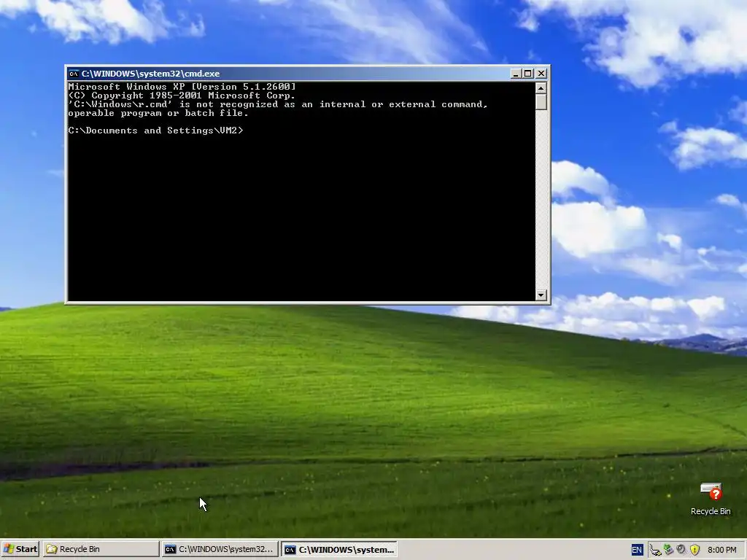The height and width of the screenshot is (560, 747).
Task: Click the "'C:\Windows\r.cmd' is not recognized" line
Action: coord(278,104)
